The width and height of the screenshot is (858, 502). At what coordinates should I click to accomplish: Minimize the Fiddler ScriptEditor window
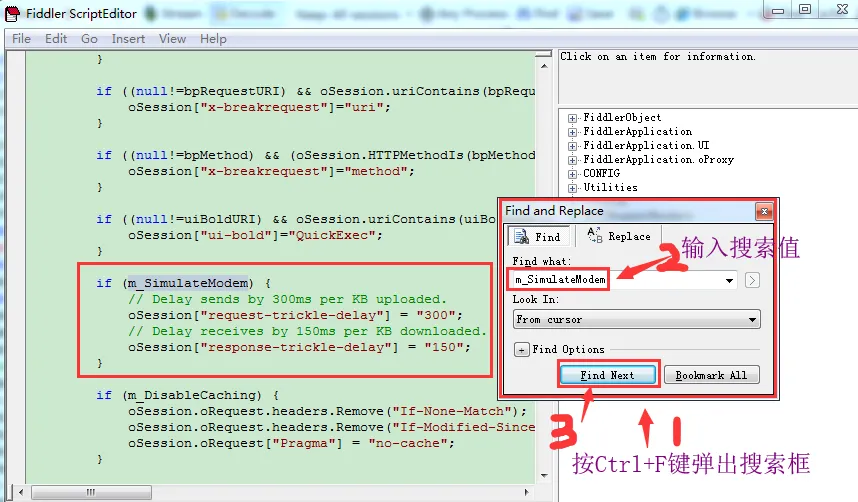(x=778, y=10)
